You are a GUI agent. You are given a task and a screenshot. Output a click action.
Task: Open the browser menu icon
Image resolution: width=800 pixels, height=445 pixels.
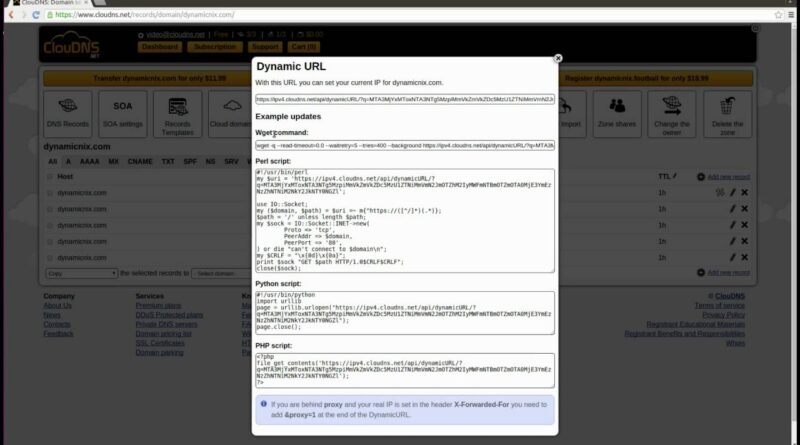point(791,15)
